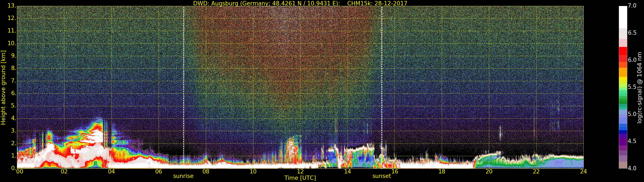Click the x-axis tick label '22'

[536, 172]
